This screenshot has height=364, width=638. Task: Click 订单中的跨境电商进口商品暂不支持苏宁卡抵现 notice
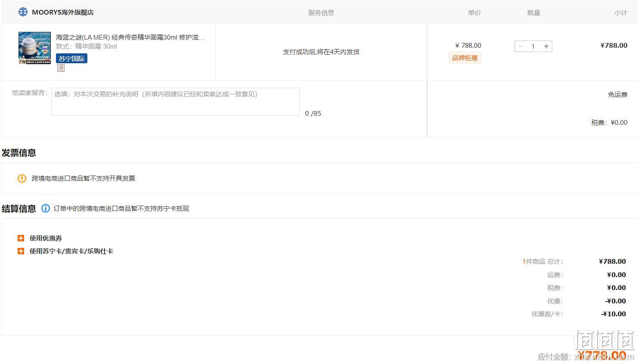(121, 208)
